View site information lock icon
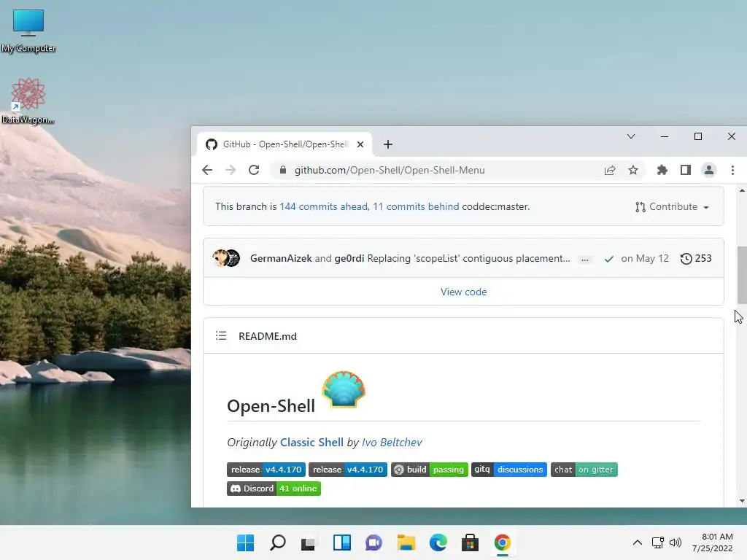This screenshot has width=747, height=560. (x=282, y=170)
